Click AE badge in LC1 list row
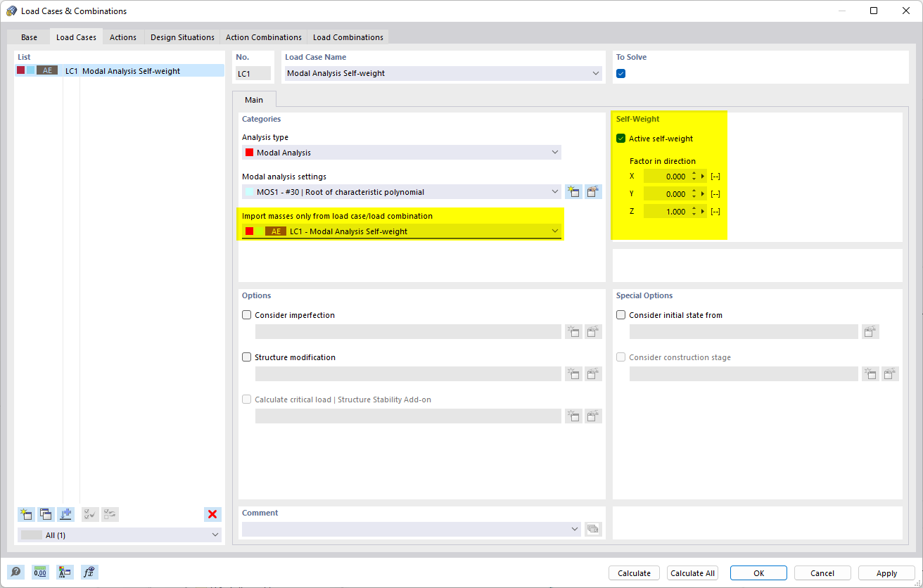This screenshot has width=923, height=588. pos(48,70)
